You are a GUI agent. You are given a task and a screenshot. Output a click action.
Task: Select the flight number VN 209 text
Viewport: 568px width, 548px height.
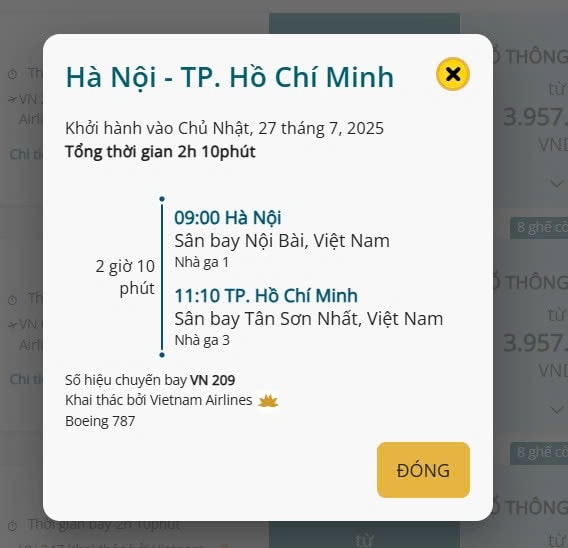click(x=213, y=380)
